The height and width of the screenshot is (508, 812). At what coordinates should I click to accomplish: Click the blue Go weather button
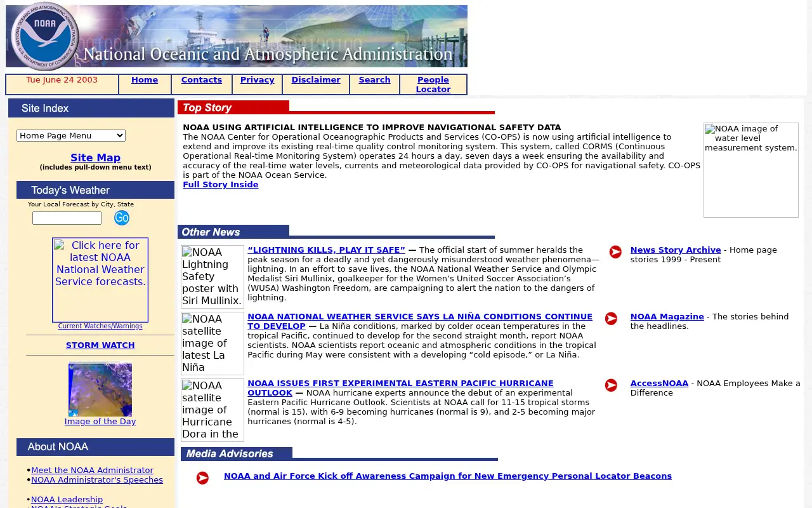point(122,218)
